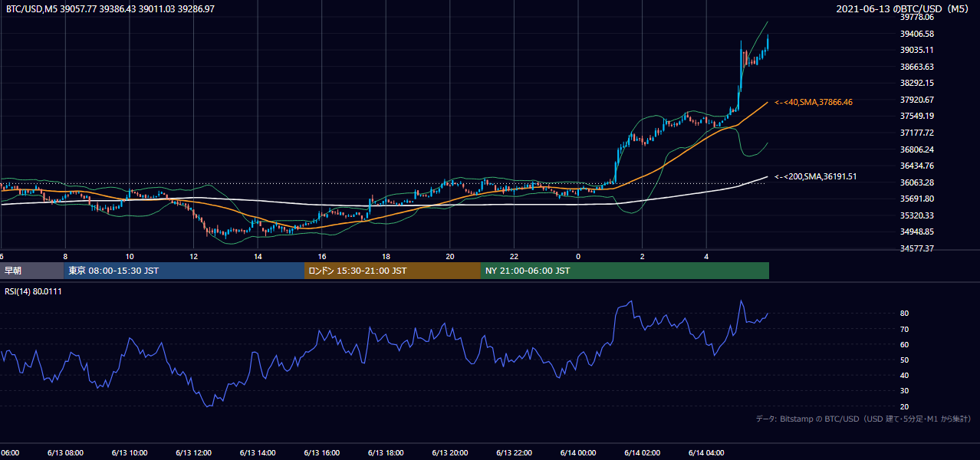Select the 6/13 20:00 bottom time label

pos(449,453)
